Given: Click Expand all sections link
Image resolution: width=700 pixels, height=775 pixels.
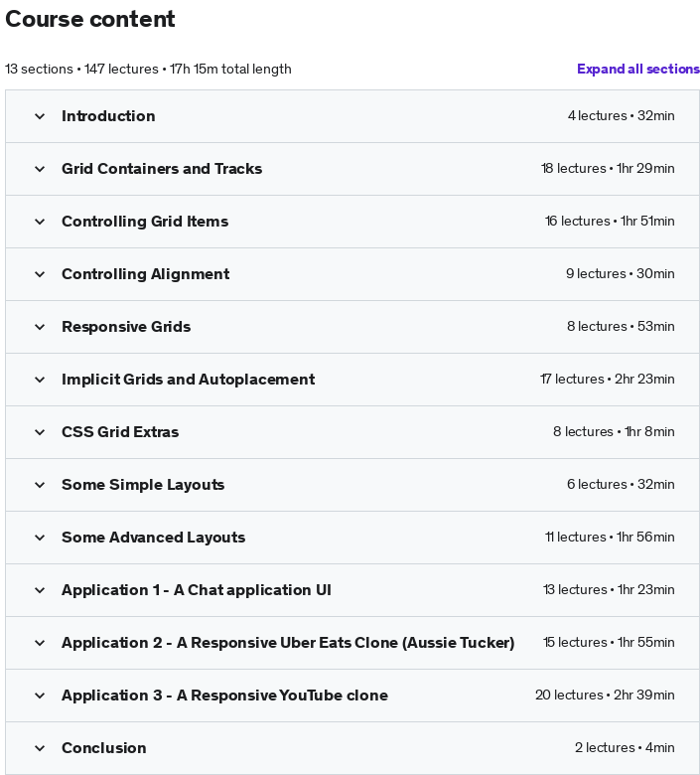Looking at the screenshot, I should [x=638, y=69].
